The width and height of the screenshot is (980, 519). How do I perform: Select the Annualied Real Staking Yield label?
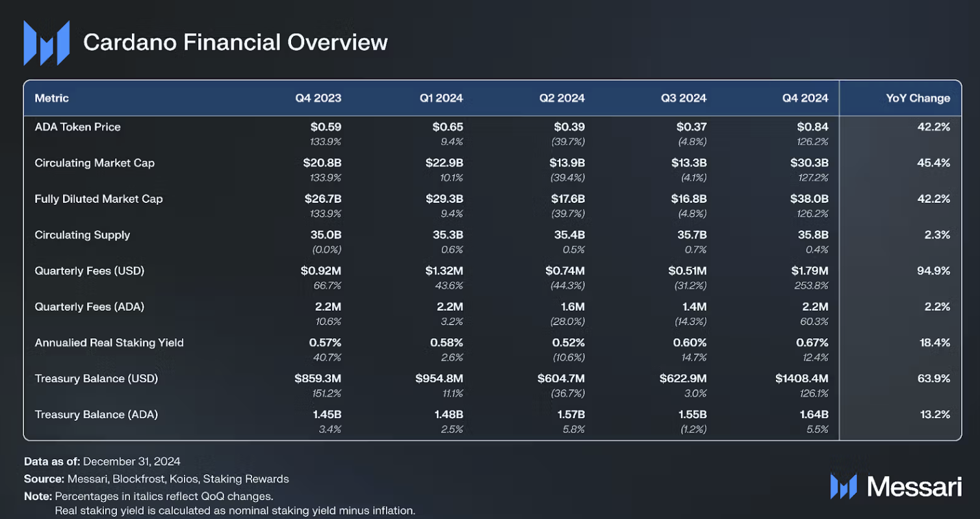tap(109, 342)
